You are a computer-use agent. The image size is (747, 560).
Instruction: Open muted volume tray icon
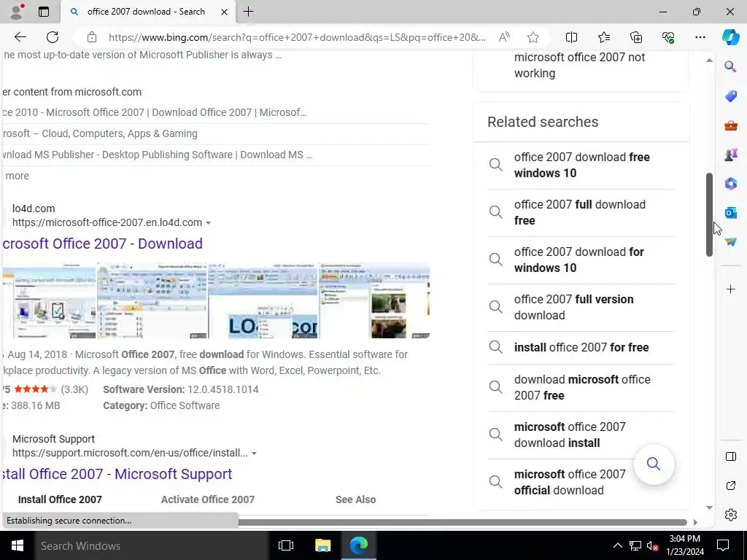651,545
